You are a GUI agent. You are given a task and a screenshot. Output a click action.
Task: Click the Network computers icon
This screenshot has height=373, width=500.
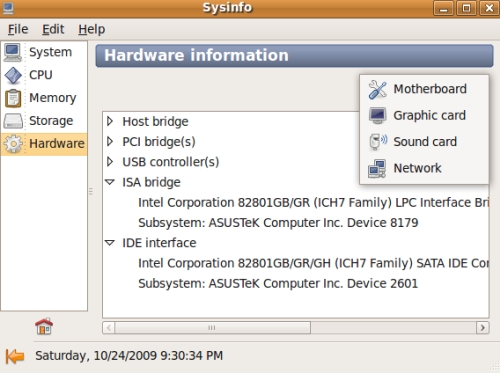[377, 168]
